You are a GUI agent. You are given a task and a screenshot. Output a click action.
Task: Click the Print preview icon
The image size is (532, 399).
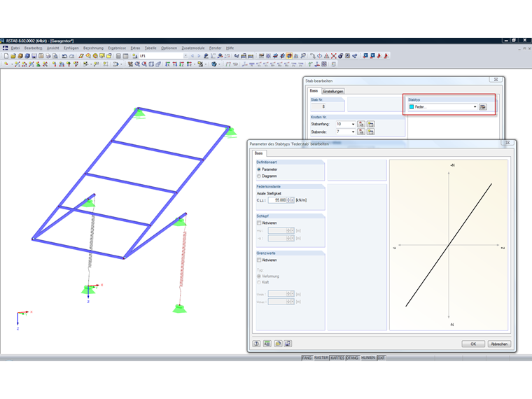[x=55, y=56]
